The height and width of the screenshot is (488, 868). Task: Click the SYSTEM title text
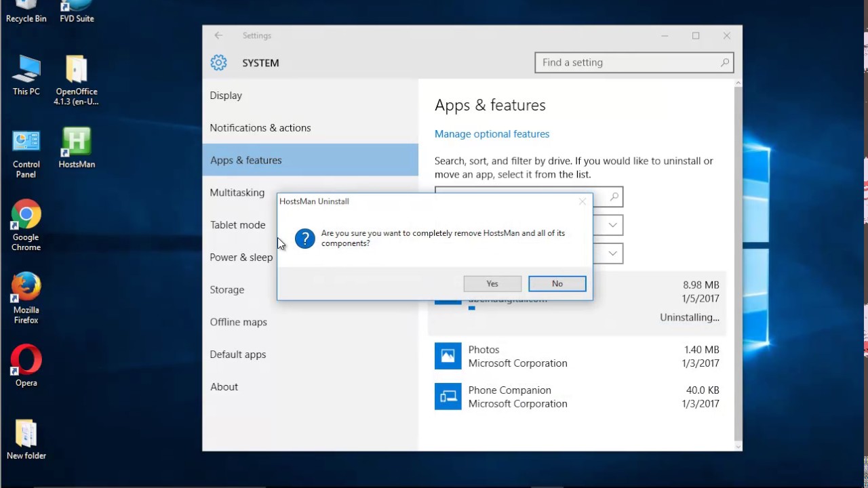pyautogui.click(x=260, y=62)
